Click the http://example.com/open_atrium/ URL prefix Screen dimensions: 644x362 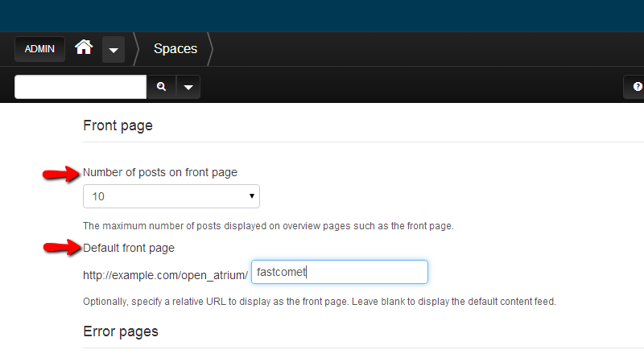pos(165,274)
